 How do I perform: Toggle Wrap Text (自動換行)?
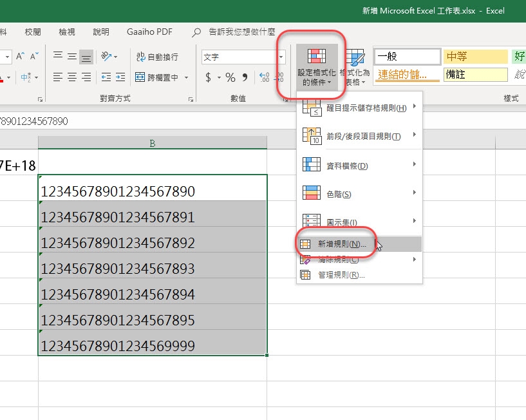[x=157, y=57]
